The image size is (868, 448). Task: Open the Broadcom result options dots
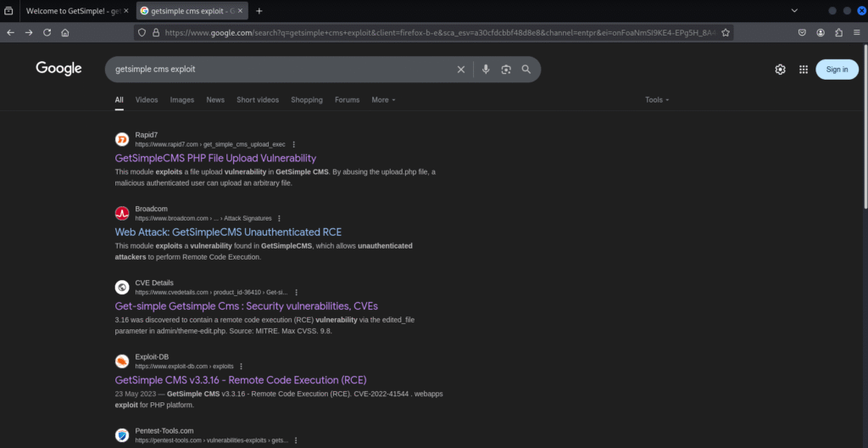pos(279,218)
